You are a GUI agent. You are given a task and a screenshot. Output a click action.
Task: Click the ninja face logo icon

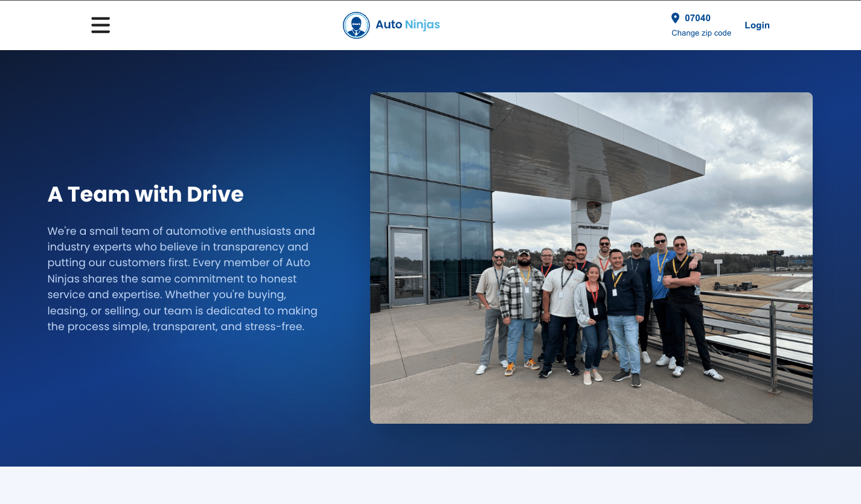tap(356, 25)
